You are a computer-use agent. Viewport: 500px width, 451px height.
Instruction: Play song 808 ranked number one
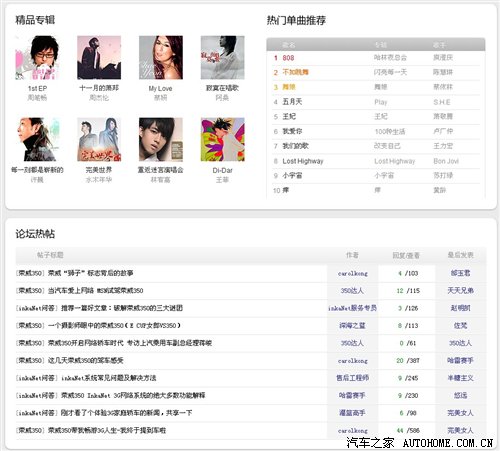click(288, 58)
